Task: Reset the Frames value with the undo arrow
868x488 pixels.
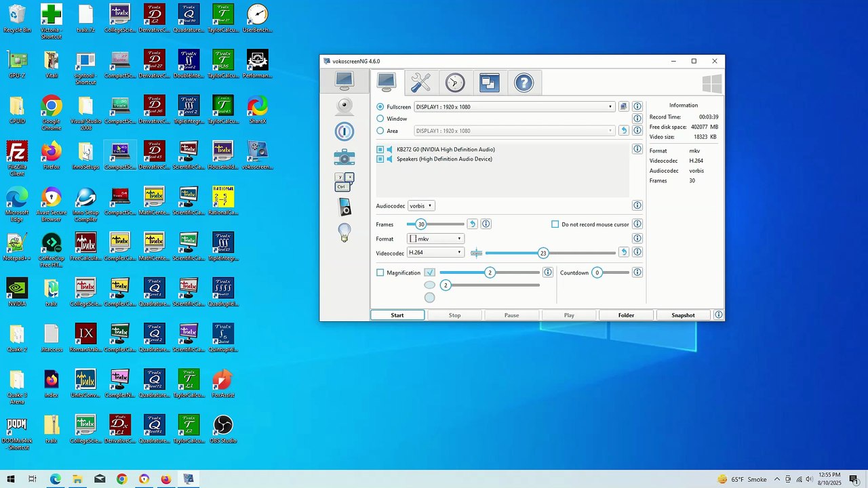Action: pyautogui.click(x=473, y=224)
